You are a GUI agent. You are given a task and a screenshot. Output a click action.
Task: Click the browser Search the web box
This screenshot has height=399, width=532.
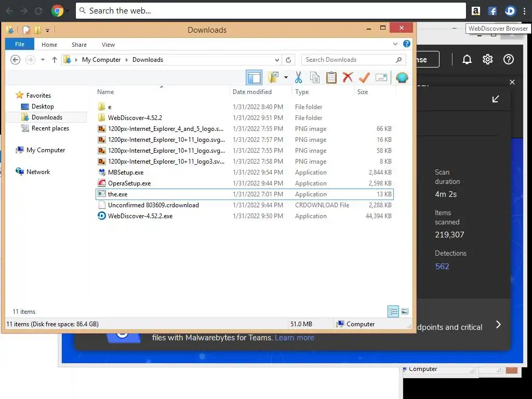[271, 11]
